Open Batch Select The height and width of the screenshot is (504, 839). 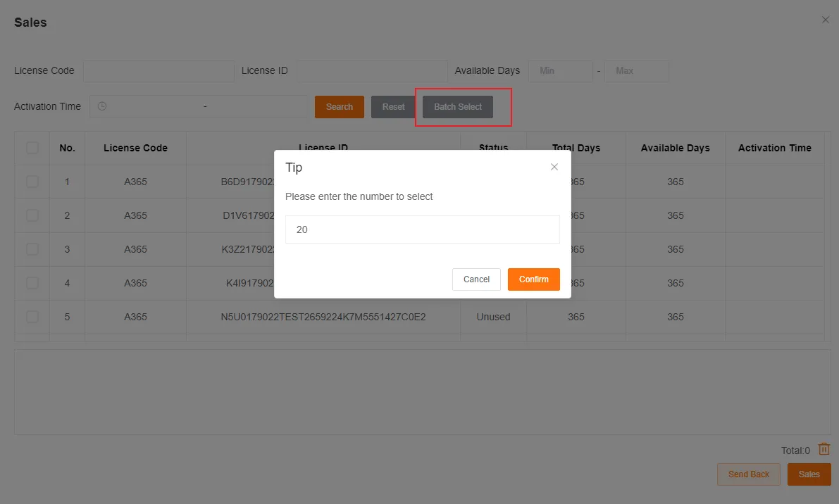(457, 106)
